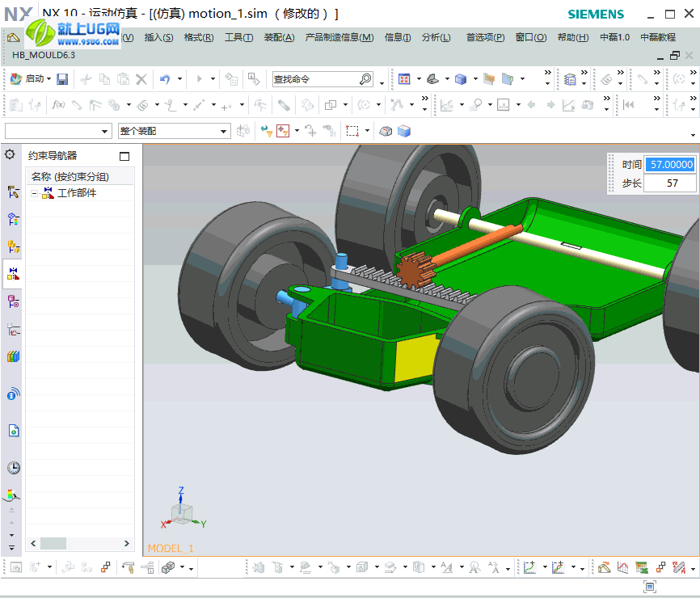Select the Constraint Navigator sidebar icon
This screenshot has height=598, width=700.
(x=13, y=274)
